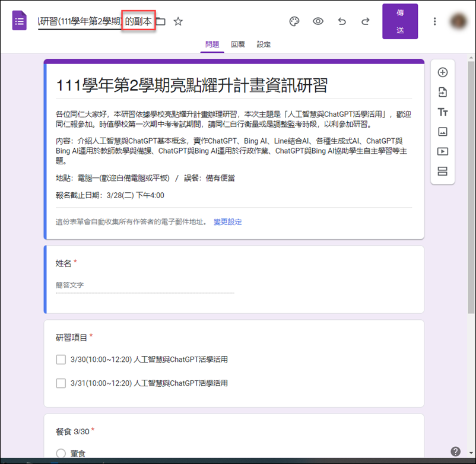Open the theme customization palette
This screenshot has width=476, height=464.
(294, 21)
